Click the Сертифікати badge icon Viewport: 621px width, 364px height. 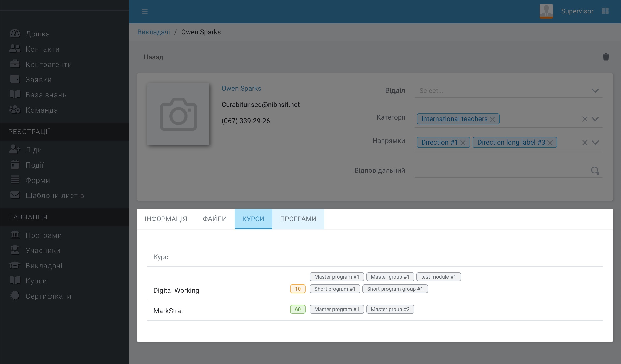(x=15, y=296)
